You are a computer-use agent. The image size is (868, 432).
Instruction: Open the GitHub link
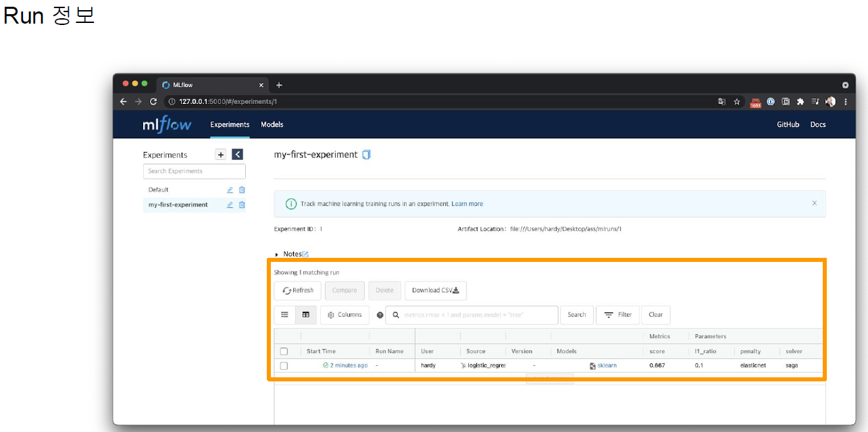coord(788,124)
